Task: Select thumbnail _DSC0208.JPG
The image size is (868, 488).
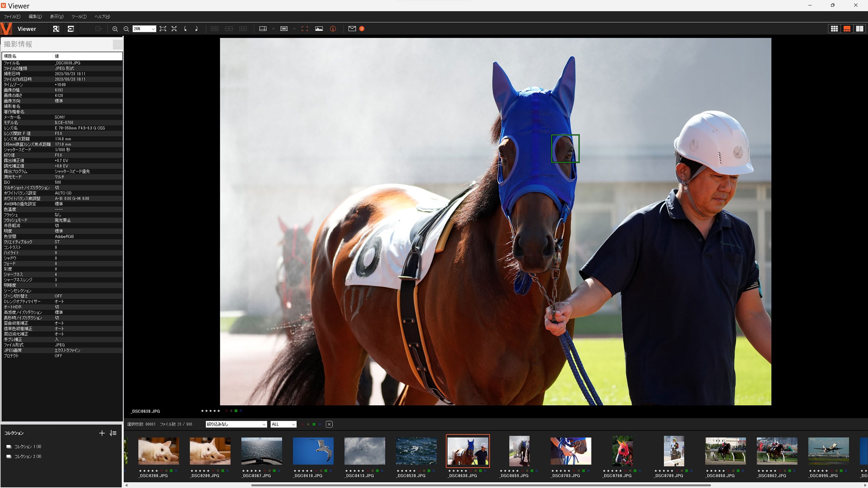Action: [x=158, y=450]
